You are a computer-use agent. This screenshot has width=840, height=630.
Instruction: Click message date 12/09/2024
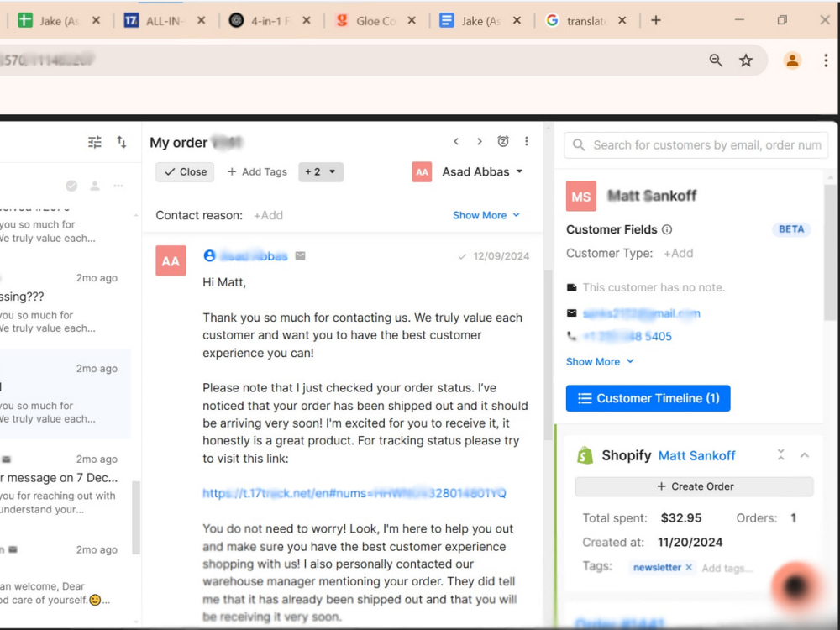[x=501, y=256]
